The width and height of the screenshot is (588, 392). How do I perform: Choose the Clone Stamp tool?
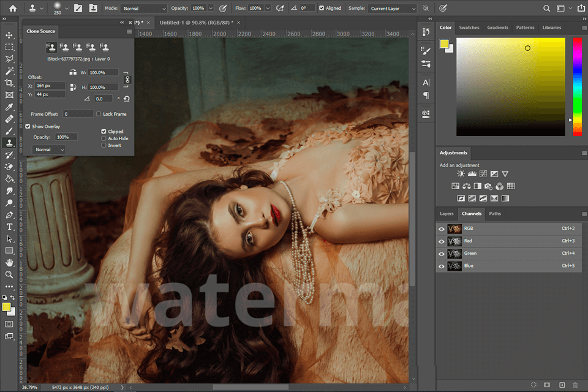[x=9, y=142]
